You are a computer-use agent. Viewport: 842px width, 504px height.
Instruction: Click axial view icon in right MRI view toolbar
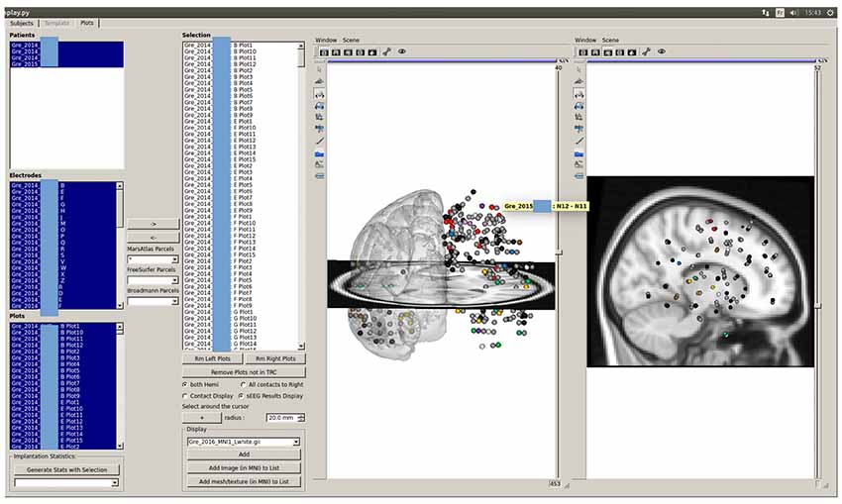pos(583,52)
